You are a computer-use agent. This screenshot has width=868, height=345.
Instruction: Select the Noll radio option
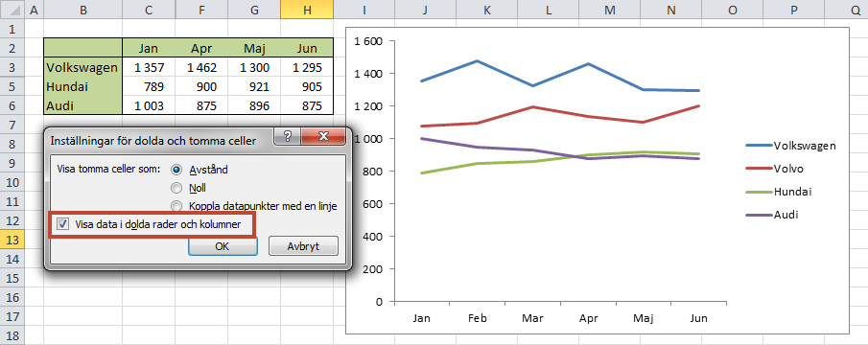(177, 188)
